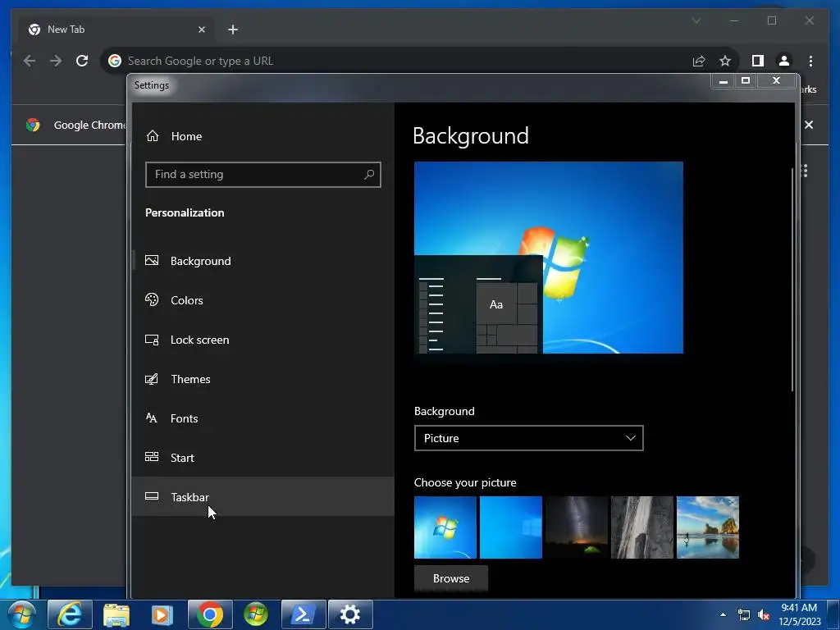The height and width of the screenshot is (630, 840).
Task: Click the Google icon in address bar
Action: 115,61
